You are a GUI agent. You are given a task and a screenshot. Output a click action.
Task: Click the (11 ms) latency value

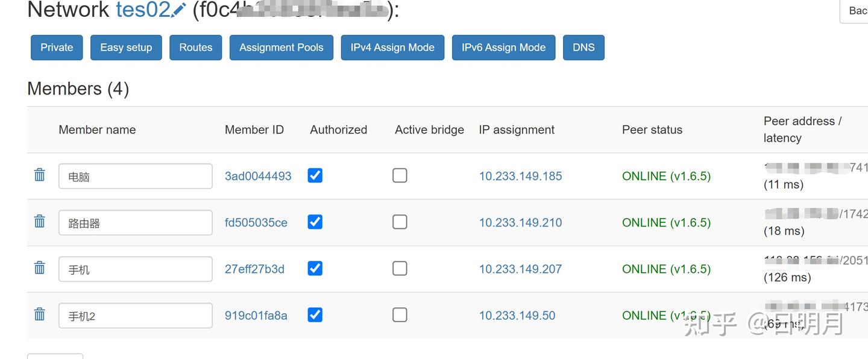[x=784, y=184]
